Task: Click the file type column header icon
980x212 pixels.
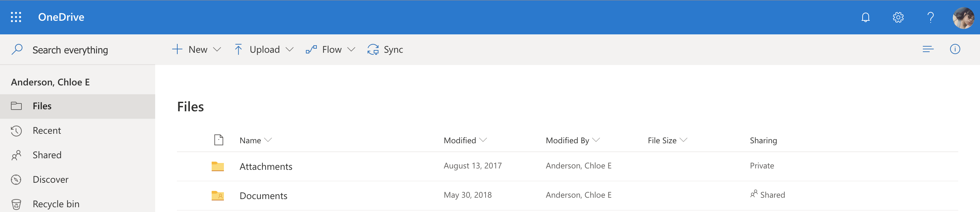Action: click(x=219, y=140)
